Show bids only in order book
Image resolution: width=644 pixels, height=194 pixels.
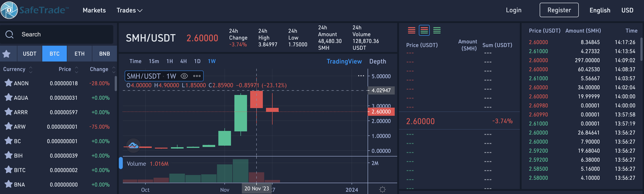click(437, 31)
